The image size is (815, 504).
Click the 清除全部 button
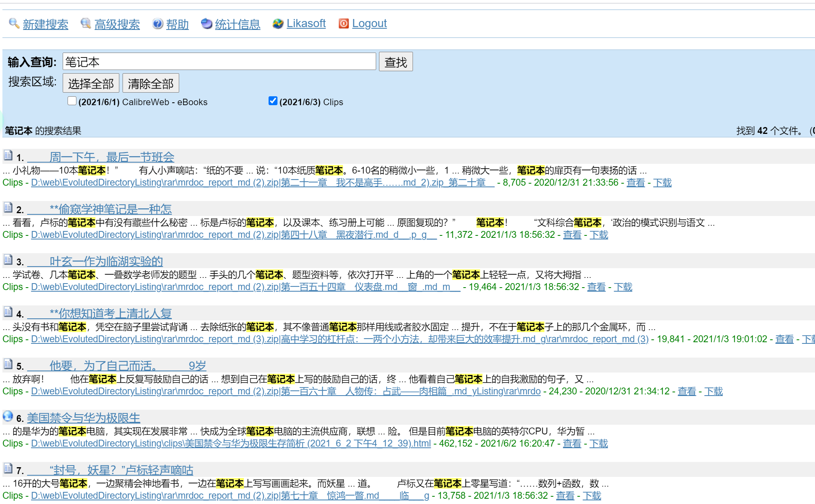coord(150,83)
